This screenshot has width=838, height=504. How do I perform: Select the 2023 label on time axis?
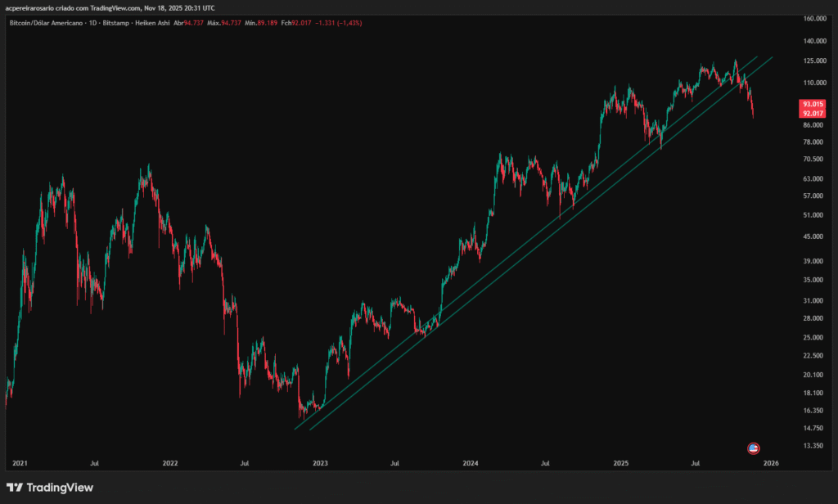[x=320, y=463]
